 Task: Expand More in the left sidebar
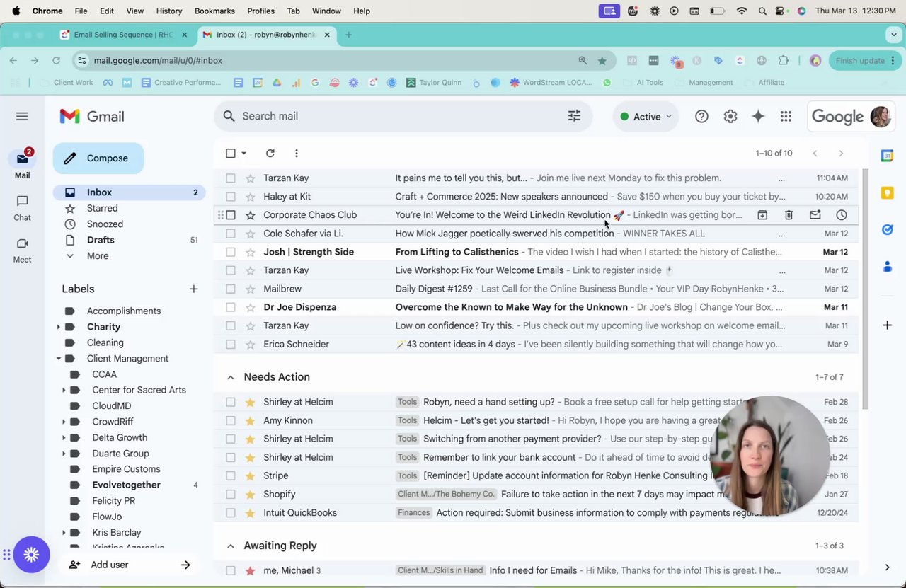click(98, 255)
